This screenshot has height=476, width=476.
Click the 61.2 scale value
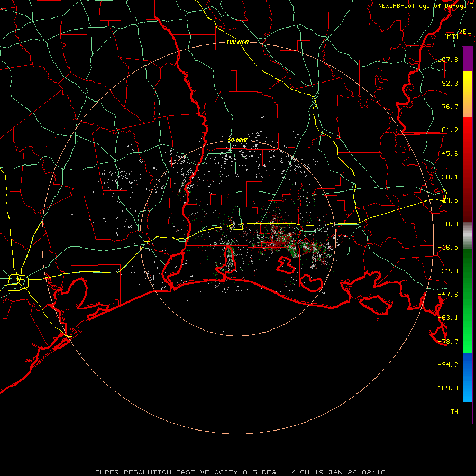450,130
